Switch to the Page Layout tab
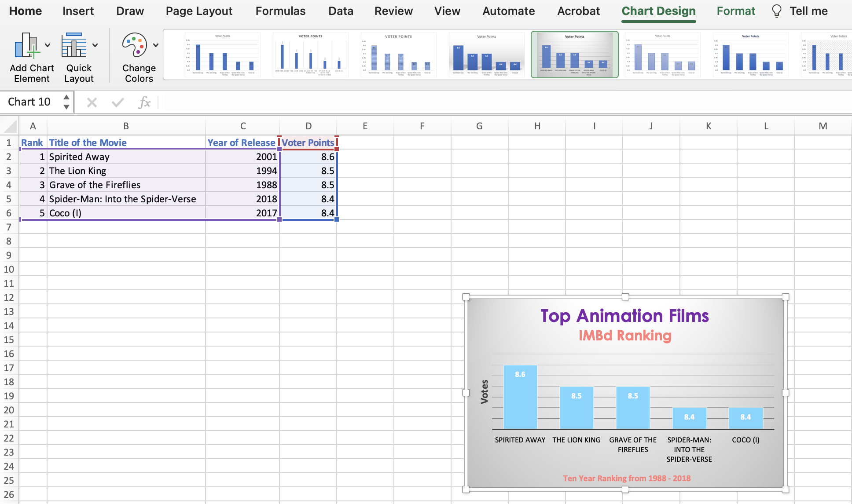Image resolution: width=852 pixels, height=504 pixels. pos(199,11)
